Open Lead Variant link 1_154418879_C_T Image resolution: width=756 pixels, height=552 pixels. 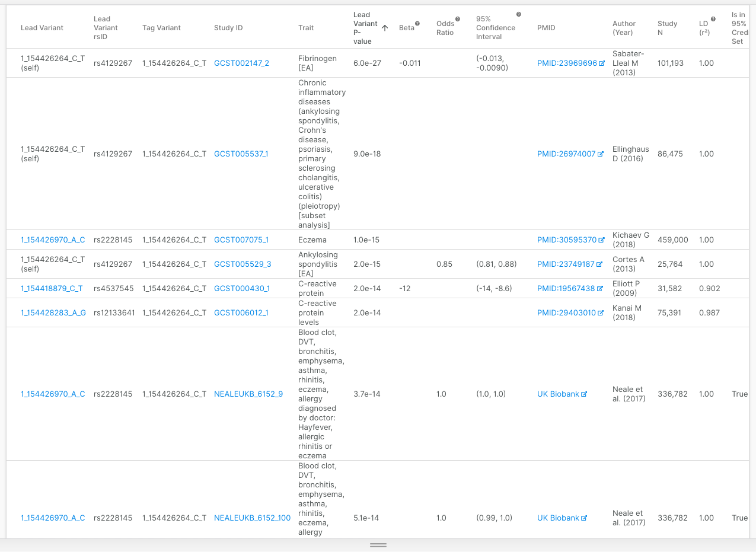(x=52, y=289)
